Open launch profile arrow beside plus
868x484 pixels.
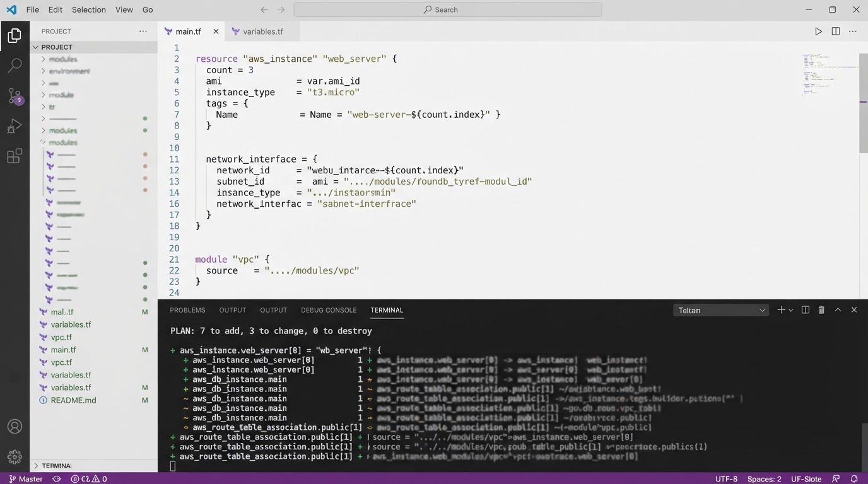[x=790, y=309]
